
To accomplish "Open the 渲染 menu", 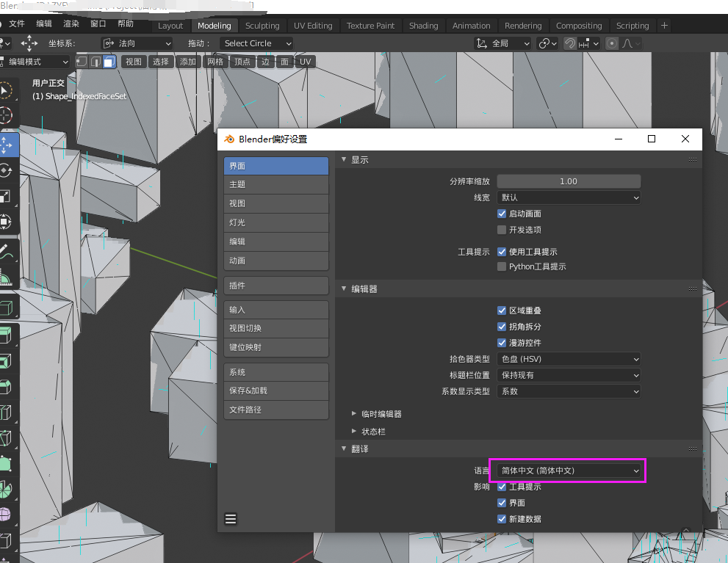I will click(x=71, y=23).
